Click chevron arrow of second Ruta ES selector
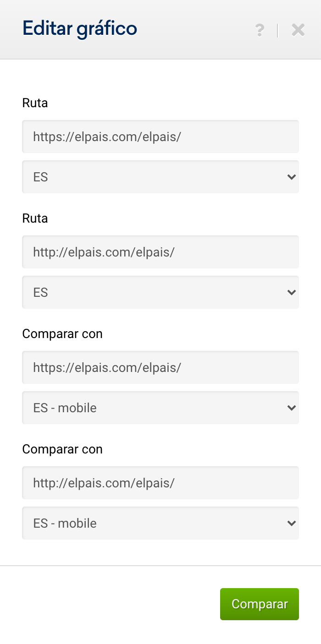 point(291,292)
